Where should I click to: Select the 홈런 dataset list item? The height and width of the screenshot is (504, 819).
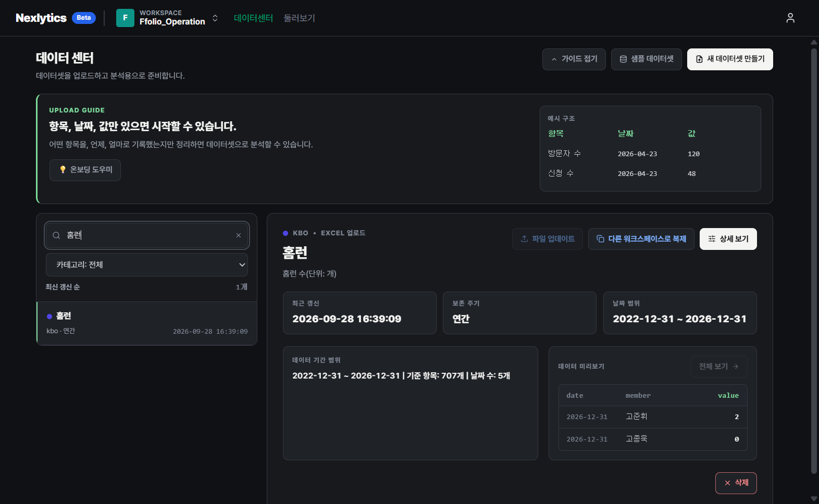(x=147, y=323)
